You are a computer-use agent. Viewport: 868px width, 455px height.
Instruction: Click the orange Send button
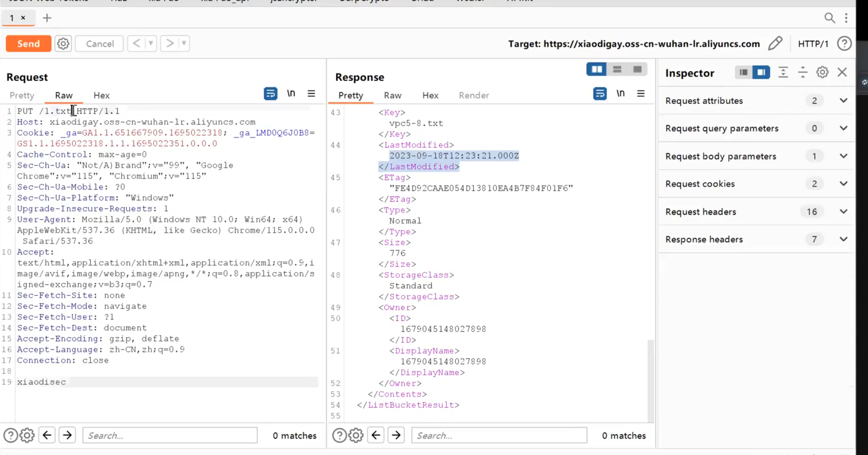point(28,44)
